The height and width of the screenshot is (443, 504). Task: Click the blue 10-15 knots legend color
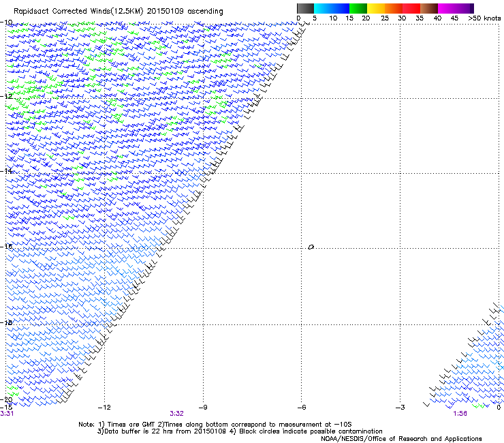tap(341, 8)
